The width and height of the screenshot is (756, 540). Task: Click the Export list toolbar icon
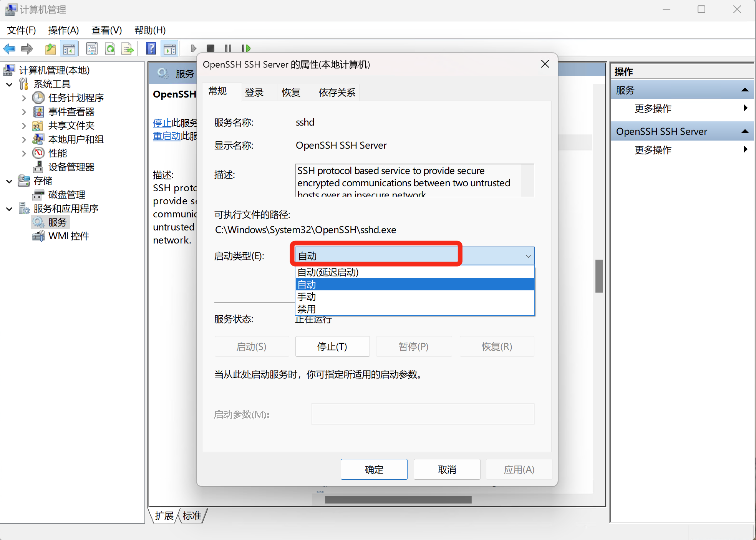click(128, 49)
